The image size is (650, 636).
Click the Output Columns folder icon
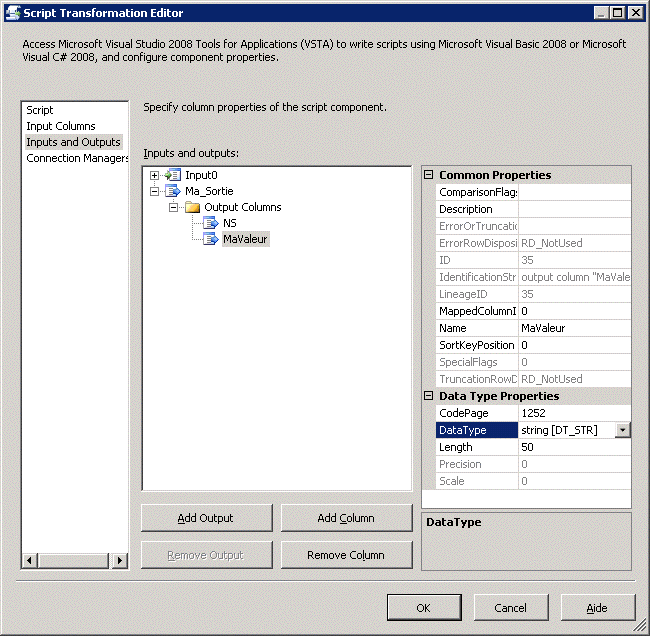pos(192,207)
